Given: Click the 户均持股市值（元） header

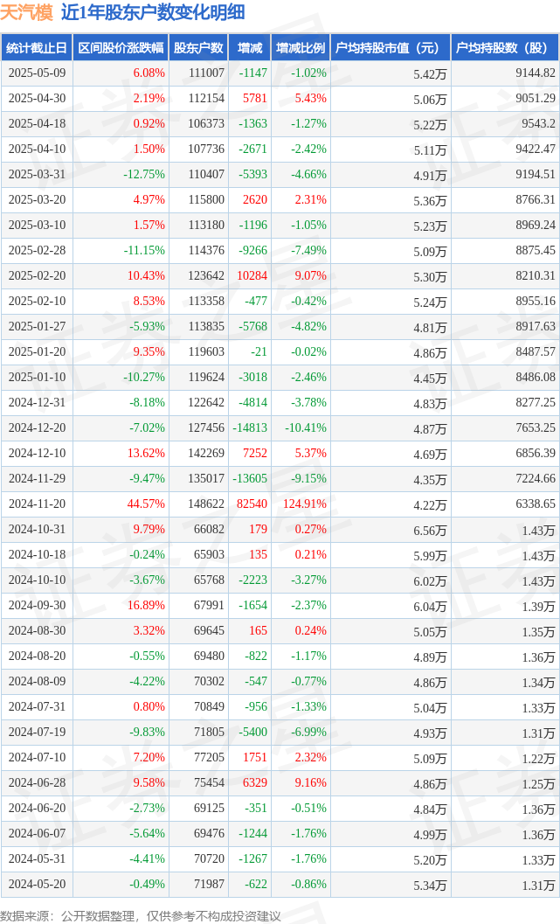Looking at the screenshot, I should (391, 48).
